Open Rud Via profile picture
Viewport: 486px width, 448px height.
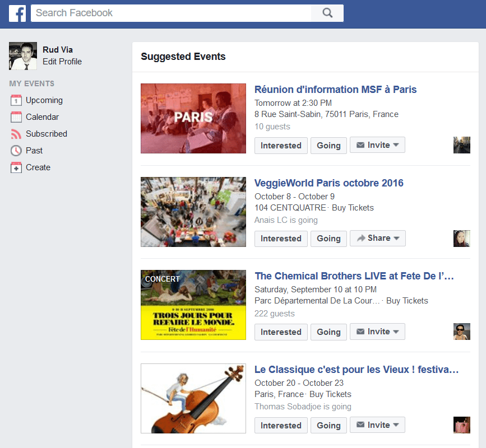tap(23, 56)
